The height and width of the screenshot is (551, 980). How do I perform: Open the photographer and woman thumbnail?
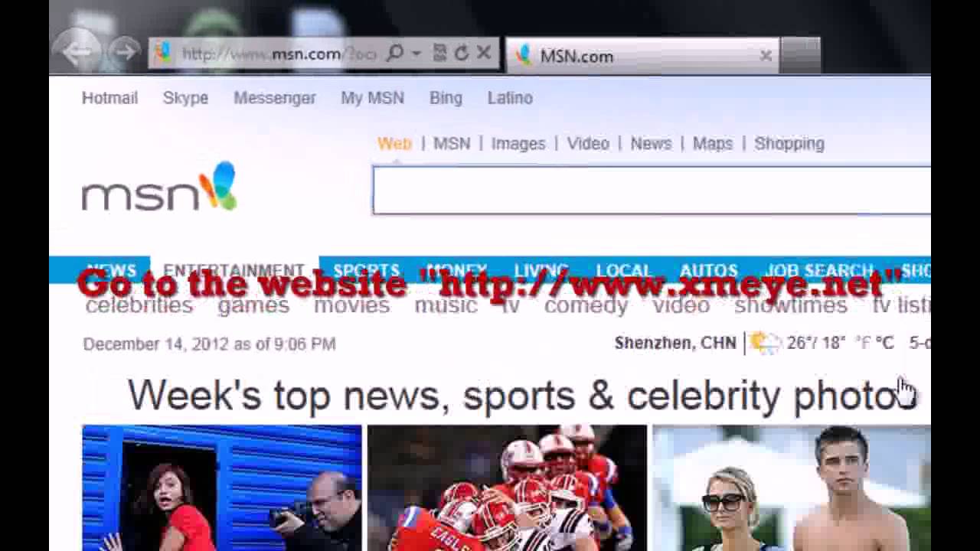[x=222, y=488]
